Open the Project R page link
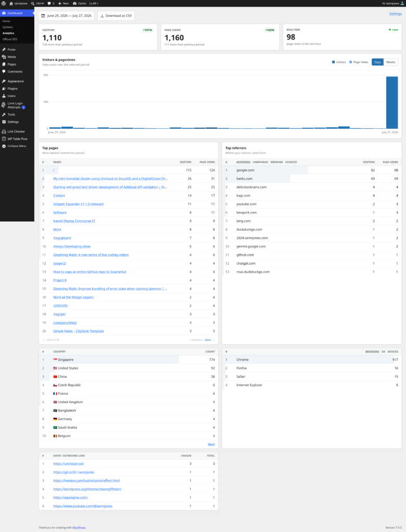The width and height of the screenshot is (406, 532). point(60,281)
